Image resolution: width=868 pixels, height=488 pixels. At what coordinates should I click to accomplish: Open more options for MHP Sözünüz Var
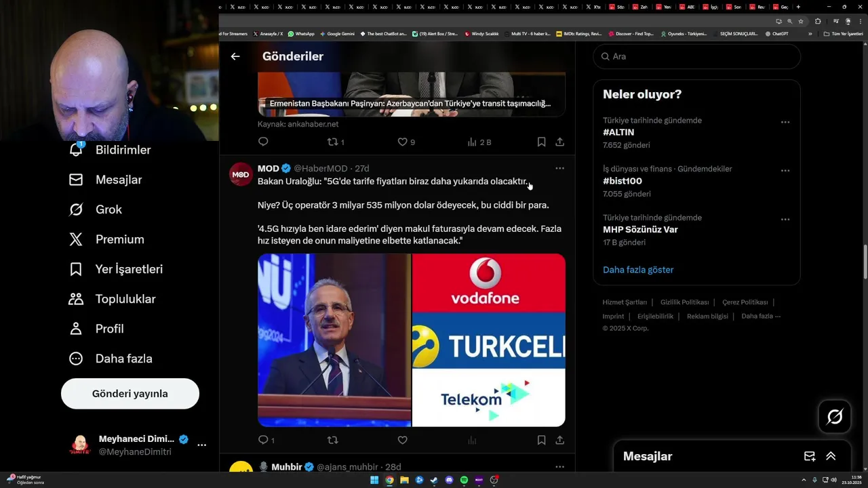[x=785, y=220]
